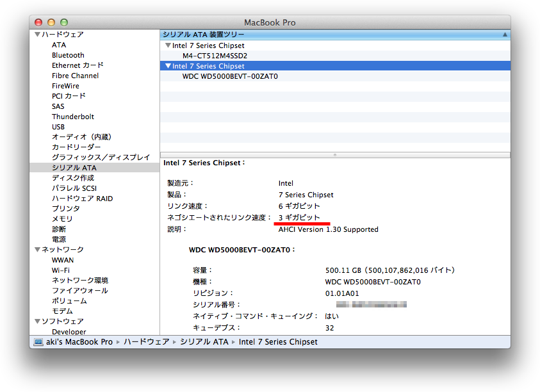Select the WDC WD5000BEVT-00ZAT0 drive row
The width and height of the screenshot is (540, 392).
335,76
